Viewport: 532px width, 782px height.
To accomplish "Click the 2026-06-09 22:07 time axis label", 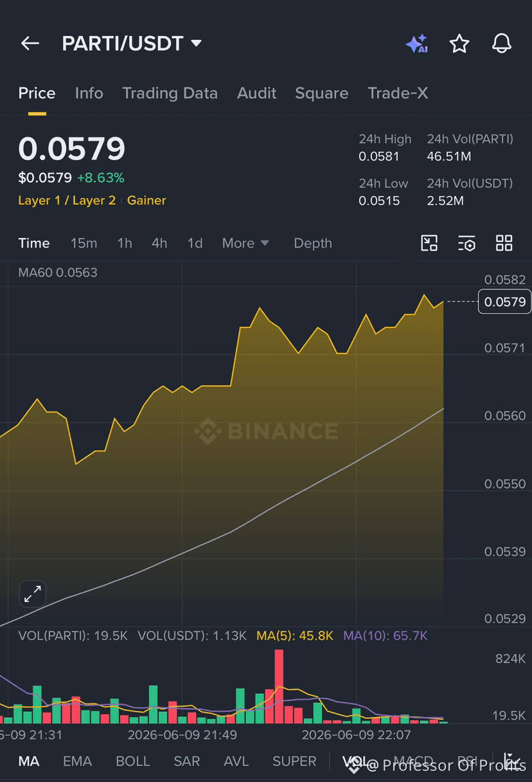I will point(357,734).
